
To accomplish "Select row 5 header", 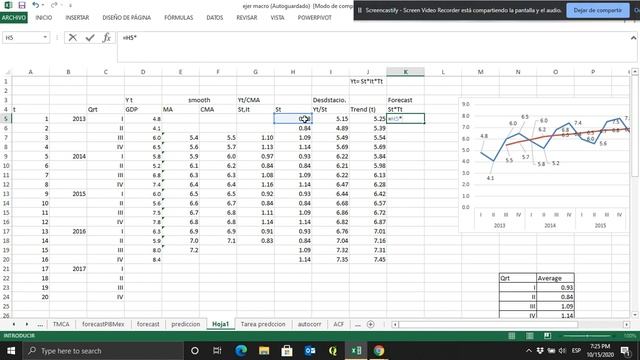I will click(x=6, y=119).
